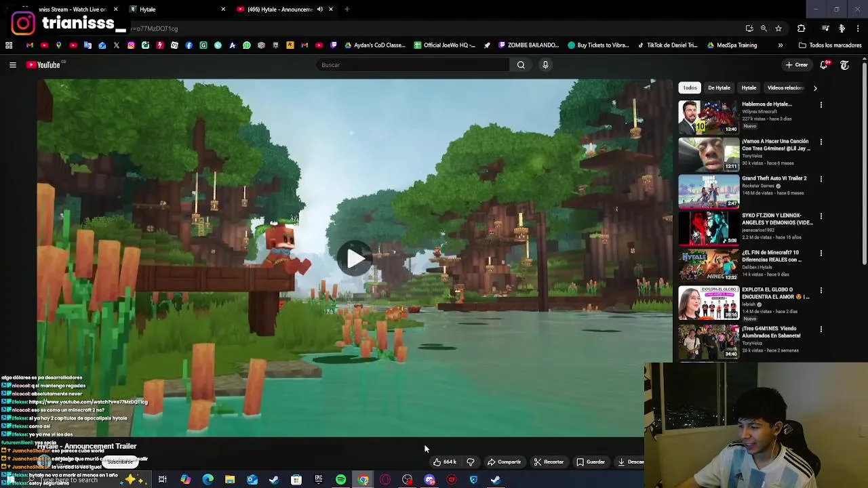This screenshot has width=868, height=488.
Task: Open Grand Theft Auto VI Trailer 2 thumbnail
Action: [709, 191]
